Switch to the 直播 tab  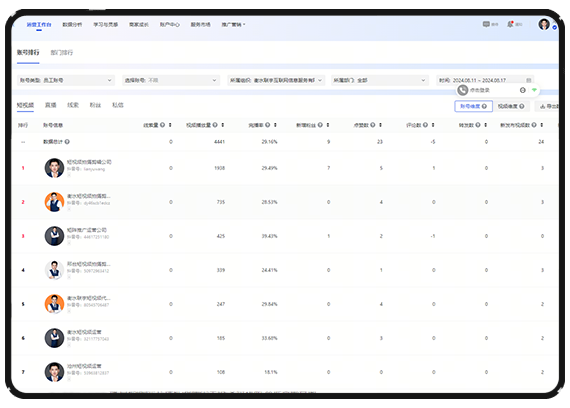51,105
